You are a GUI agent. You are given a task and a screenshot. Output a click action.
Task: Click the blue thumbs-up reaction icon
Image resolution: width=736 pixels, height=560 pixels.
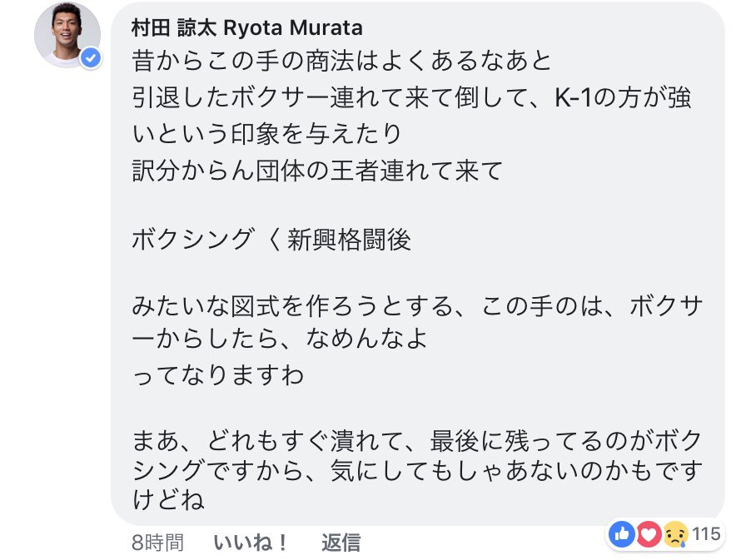pyautogui.click(x=622, y=533)
